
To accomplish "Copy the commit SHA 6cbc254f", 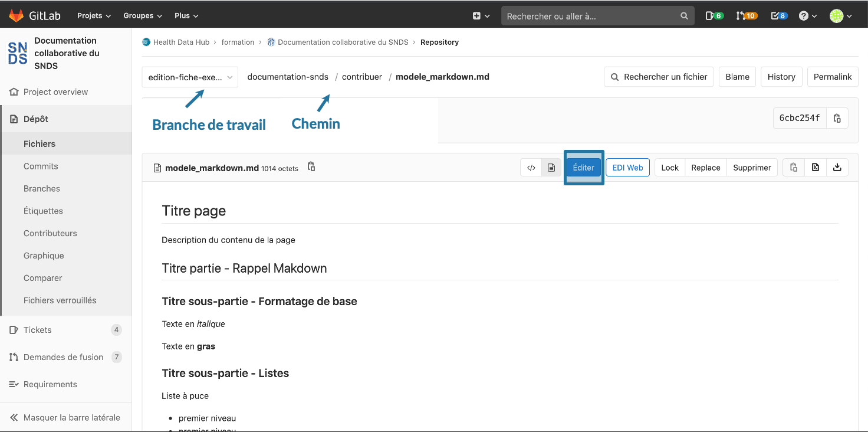I will [x=837, y=118].
